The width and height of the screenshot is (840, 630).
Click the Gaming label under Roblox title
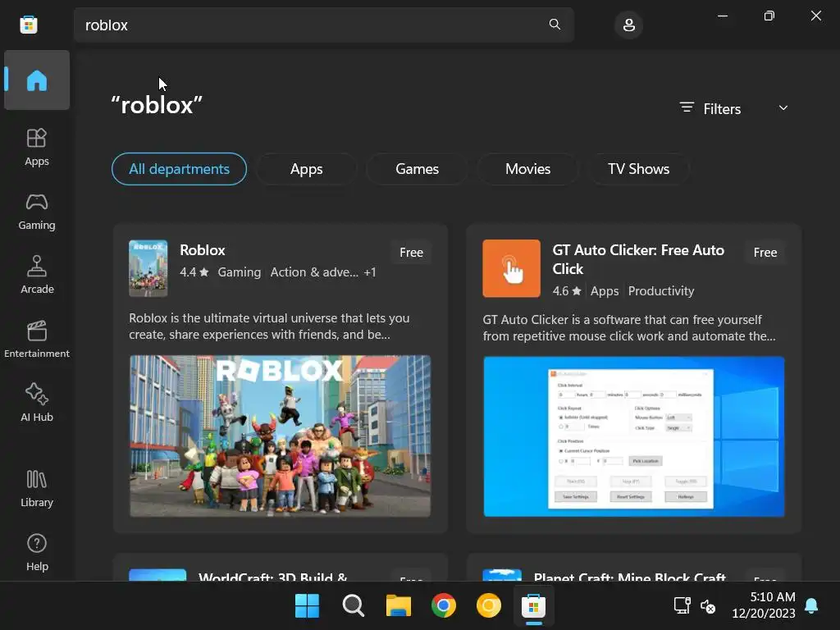239,272
